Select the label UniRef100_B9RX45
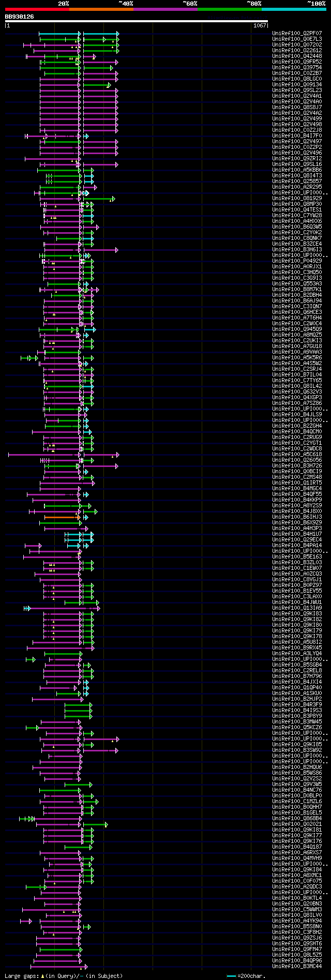The image size is (331, 980). click(x=297, y=648)
